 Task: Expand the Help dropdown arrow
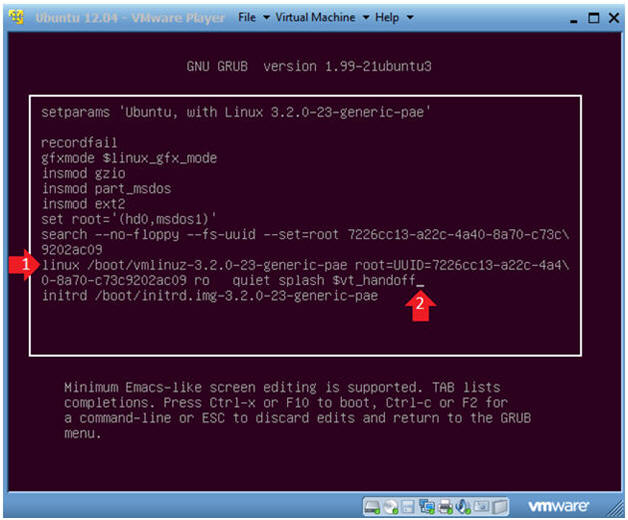(410, 18)
